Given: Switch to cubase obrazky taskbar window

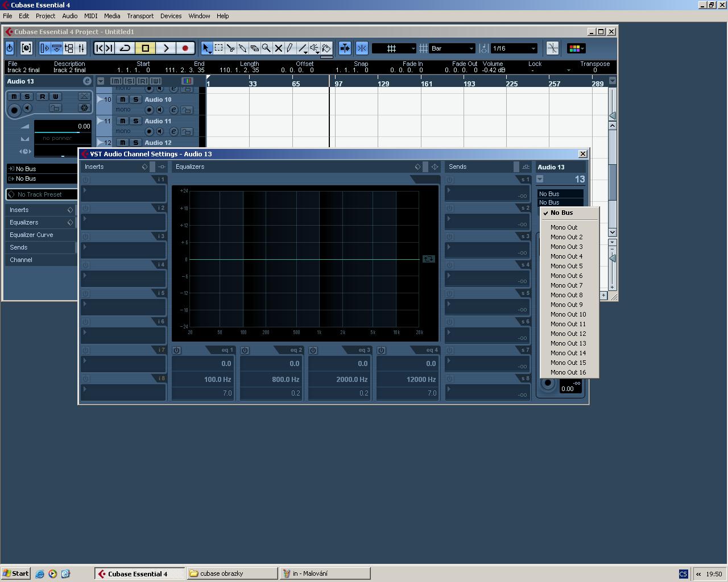Looking at the screenshot, I should click(232, 573).
